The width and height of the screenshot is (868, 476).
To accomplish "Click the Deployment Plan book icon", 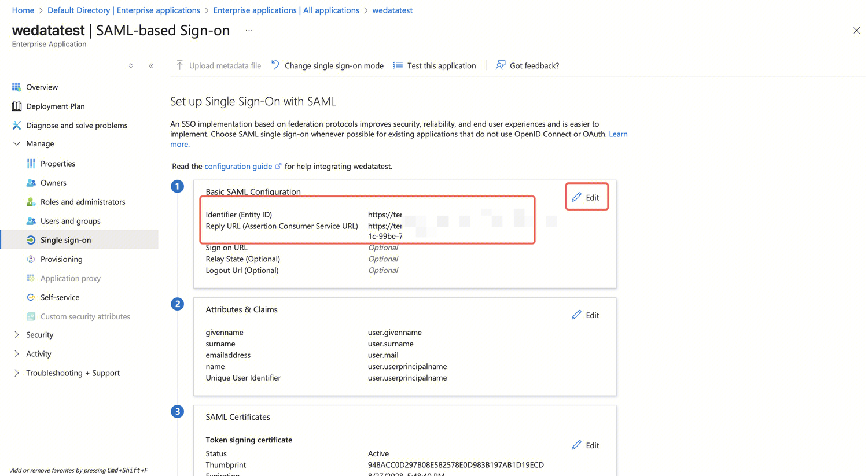I will pos(16,106).
